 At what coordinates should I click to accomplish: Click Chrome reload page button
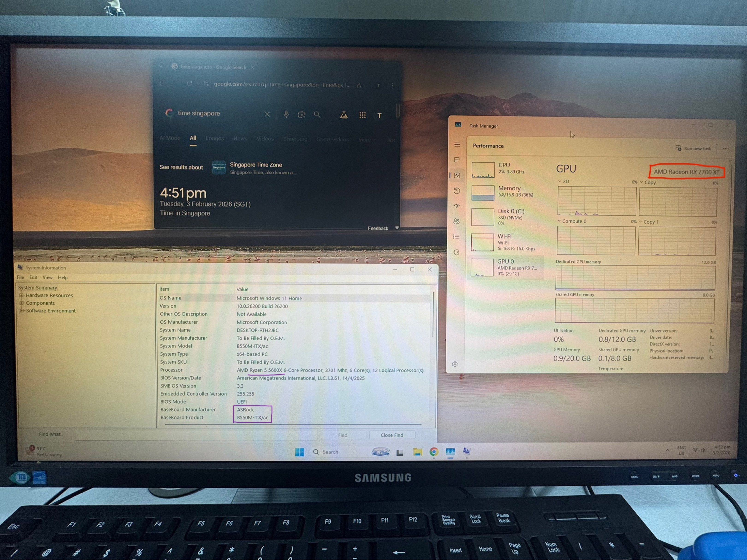[190, 83]
